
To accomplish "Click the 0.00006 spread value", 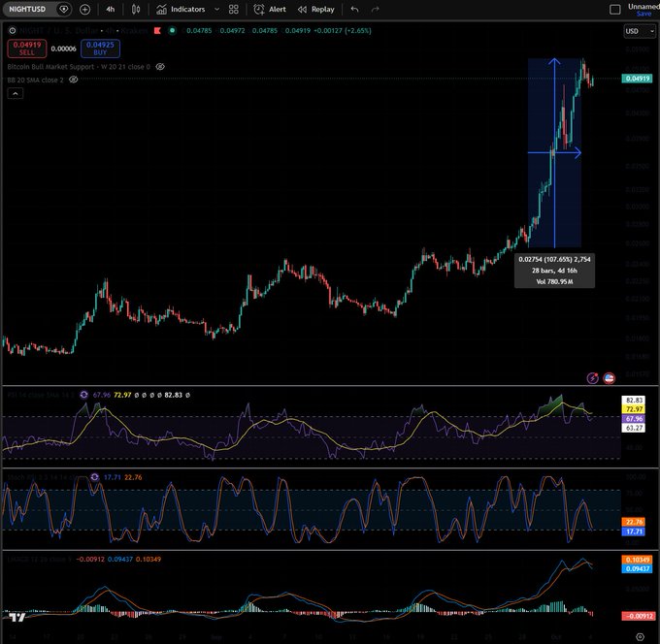I will click(x=63, y=48).
